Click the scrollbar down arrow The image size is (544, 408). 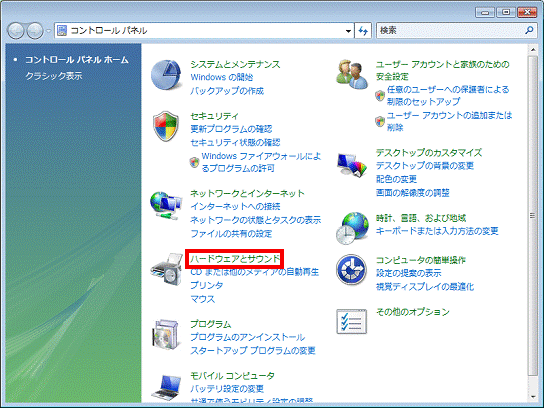pyautogui.click(x=533, y=396)
